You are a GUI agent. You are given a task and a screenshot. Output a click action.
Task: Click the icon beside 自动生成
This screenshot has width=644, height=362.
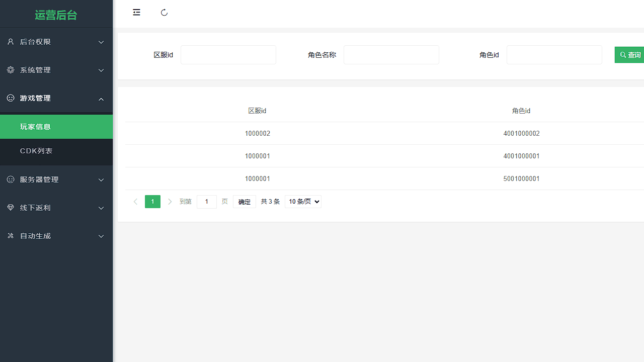pos(10,236)
